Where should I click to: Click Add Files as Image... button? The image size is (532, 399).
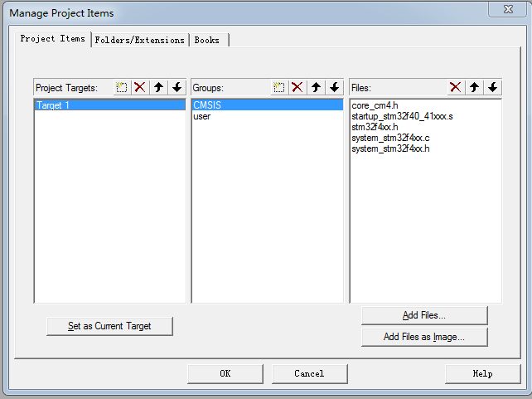point(424,337)
